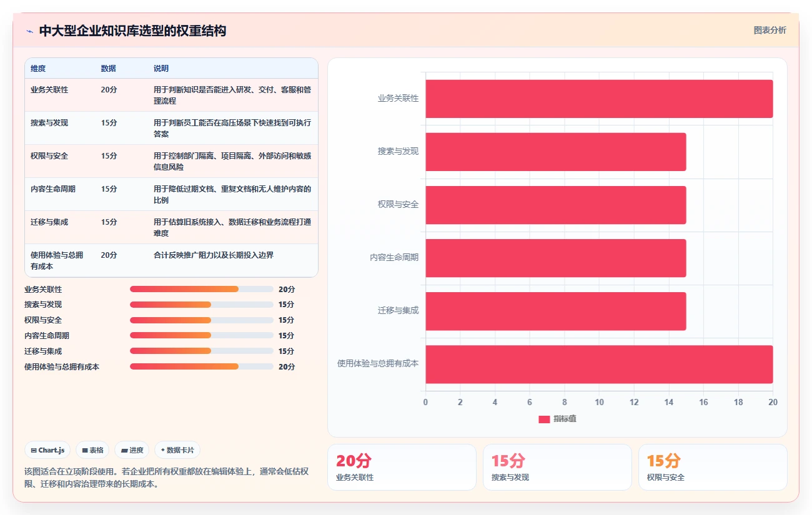Viewport: 812px width, 515px height.
Task: Click the 权限与安全 progress bar
Action: [x=202, y=320]
